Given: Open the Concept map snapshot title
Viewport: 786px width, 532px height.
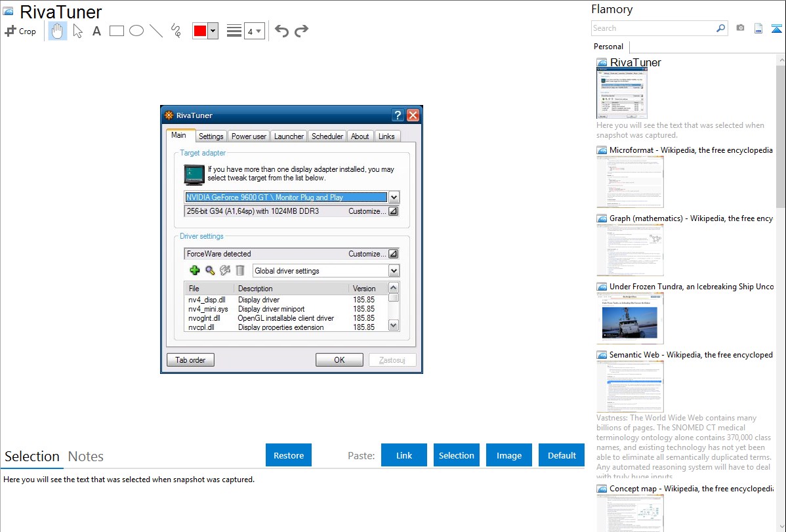Looking at the screenshot, I should [691, 488].
